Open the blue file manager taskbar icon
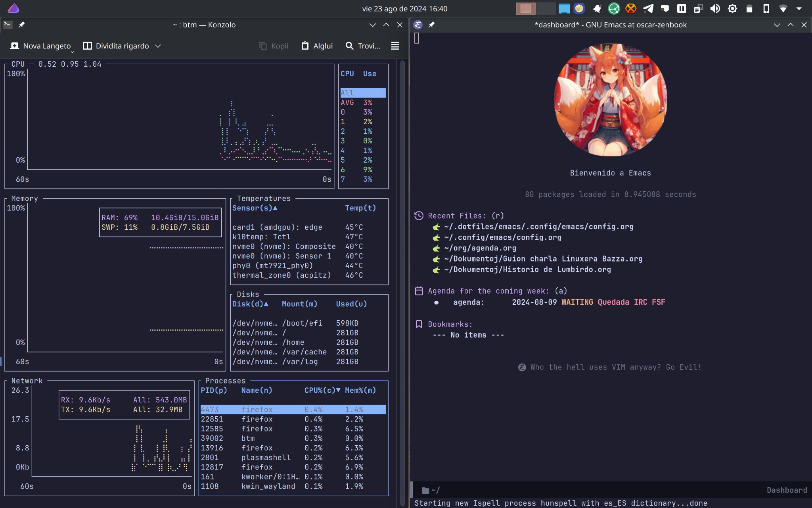This screenshot has width=812, height=508. (564, 8)
